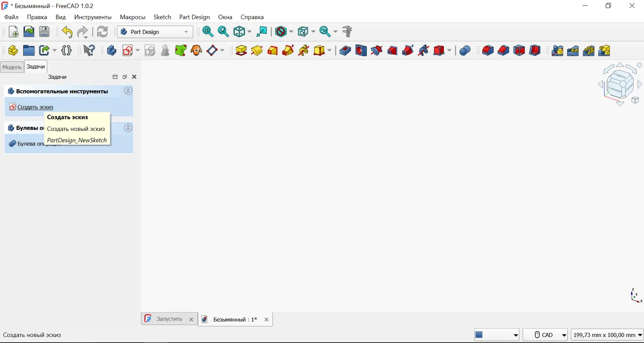The image size is (644, 343).
Task: Click the Fillet tool icon
Action: [x=487, y=50]
